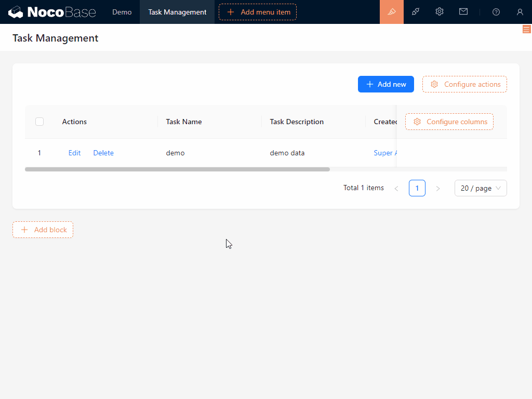Click the Add block button
Screen dimensions: 532x399
point(43,230)
